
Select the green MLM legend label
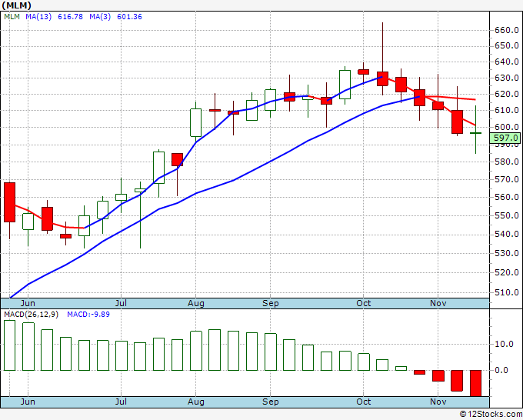[12, 17]
